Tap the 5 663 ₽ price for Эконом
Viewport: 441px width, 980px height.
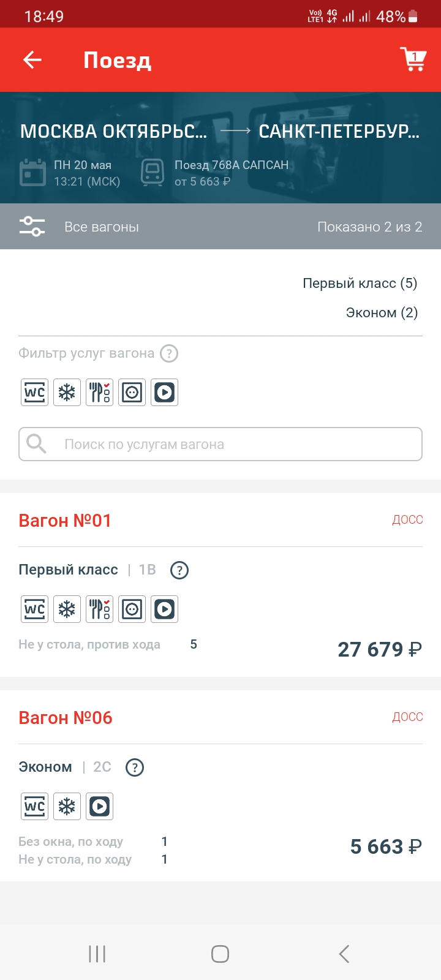point(385,846)
